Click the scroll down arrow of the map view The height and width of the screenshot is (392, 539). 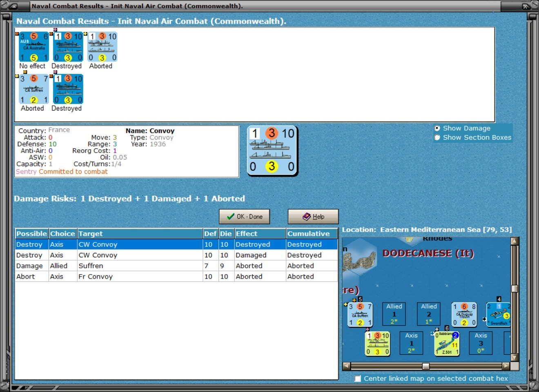point(514,358)
